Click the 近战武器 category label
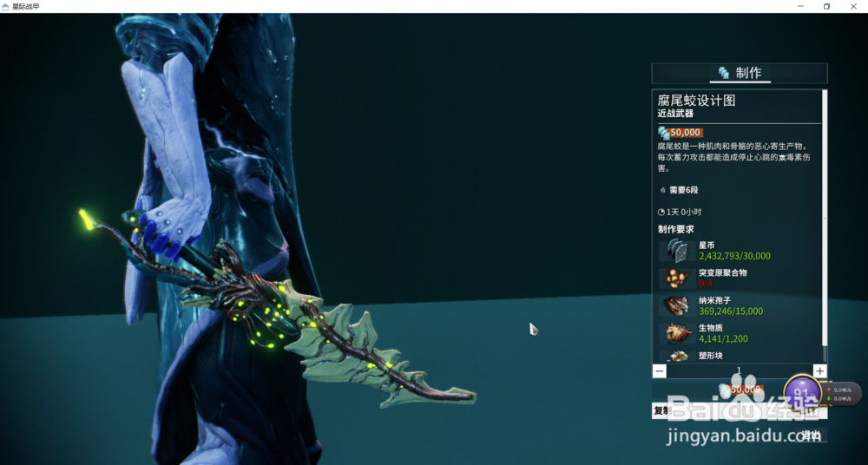 pyautogui.click(x=675, y=114)
